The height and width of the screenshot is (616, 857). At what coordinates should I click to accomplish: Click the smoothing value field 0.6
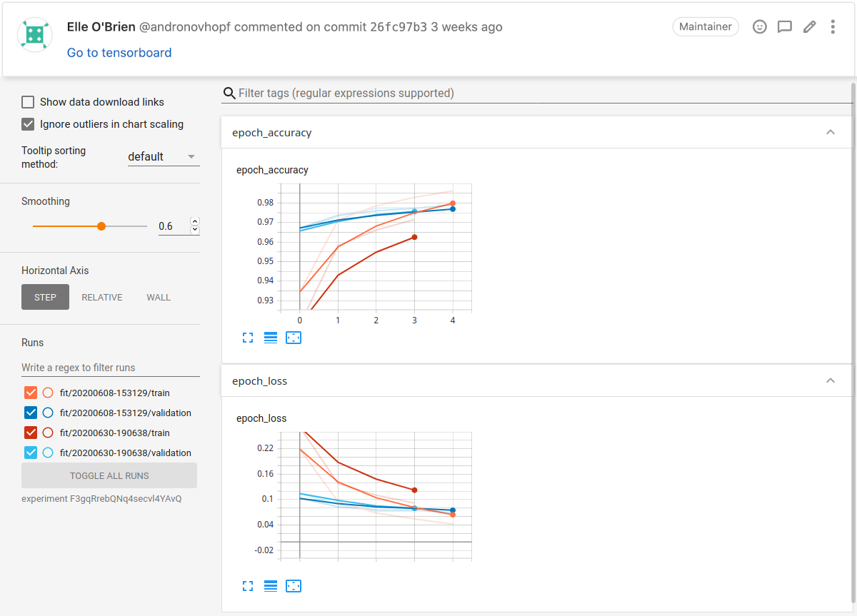173,226
